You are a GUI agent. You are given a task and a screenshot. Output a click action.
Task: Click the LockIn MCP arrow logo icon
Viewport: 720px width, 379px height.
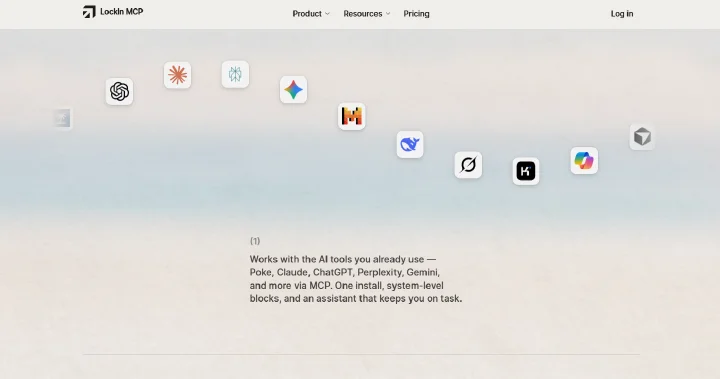pos(89,12)
